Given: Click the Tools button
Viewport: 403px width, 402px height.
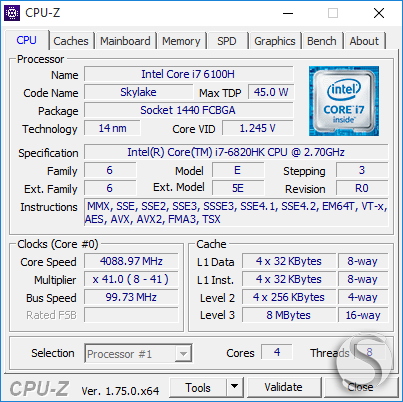Looking at the screenshot, I should tap(198, 387).
